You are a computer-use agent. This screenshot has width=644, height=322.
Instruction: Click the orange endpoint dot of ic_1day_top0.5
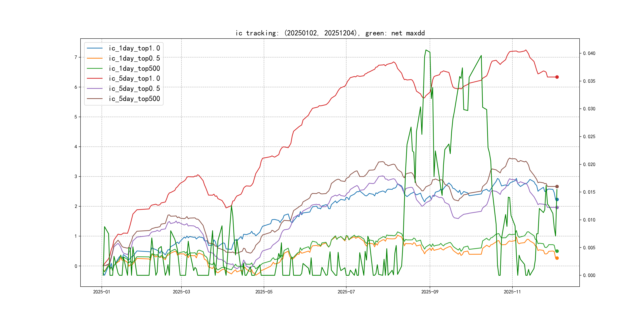tap(557, 258)
